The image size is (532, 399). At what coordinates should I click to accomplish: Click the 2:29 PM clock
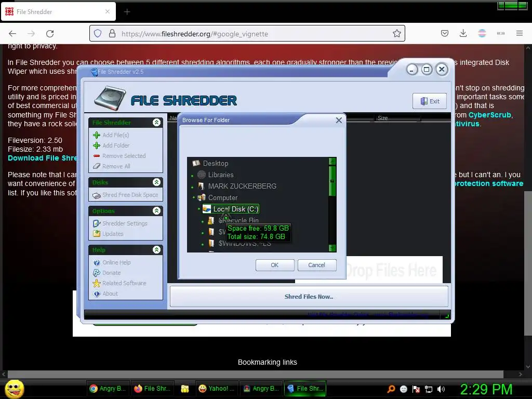point(486,389)
